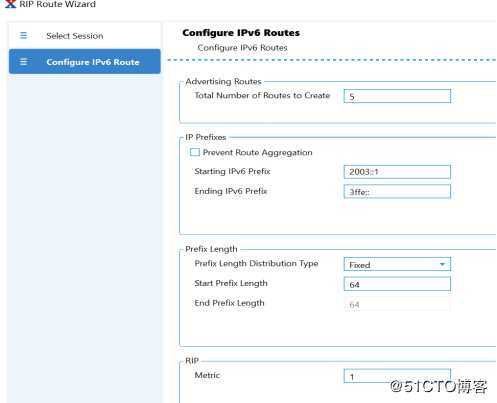The height and width of the screenshot is (403, 497).
Task: Click the Configure IPv6 Routes heading
Action: [241, 33]
